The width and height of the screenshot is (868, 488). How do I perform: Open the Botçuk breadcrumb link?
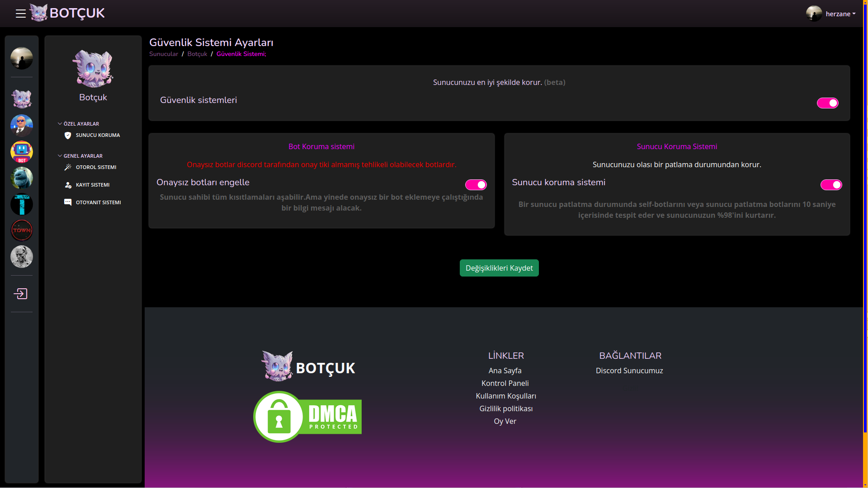[x=197, y=54]
